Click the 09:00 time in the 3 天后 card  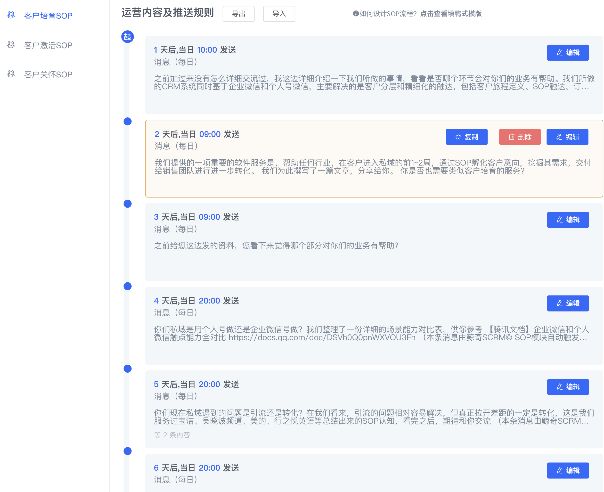coord(209,217)
